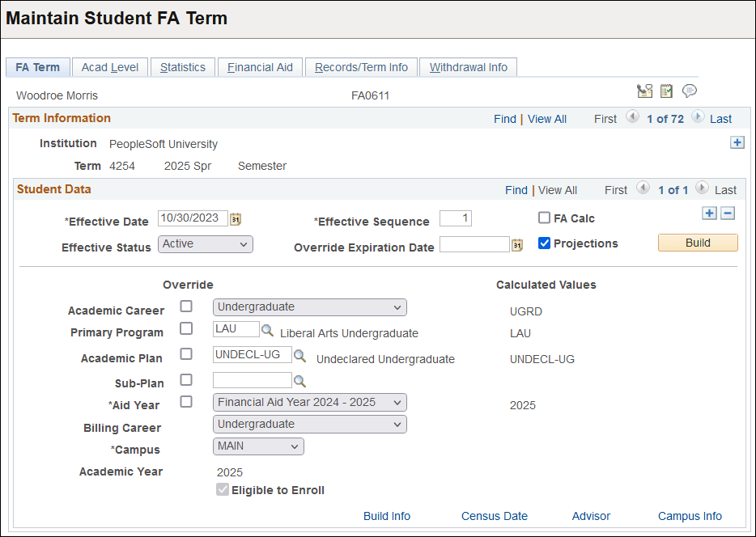
Task: Open the Effective Status dropdown
Action: pyautogui.click(x=205, y=244)
